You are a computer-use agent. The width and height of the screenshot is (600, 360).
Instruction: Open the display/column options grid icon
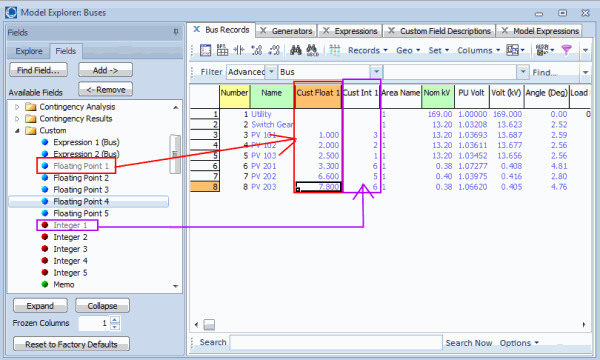click(x=222, y=50)
